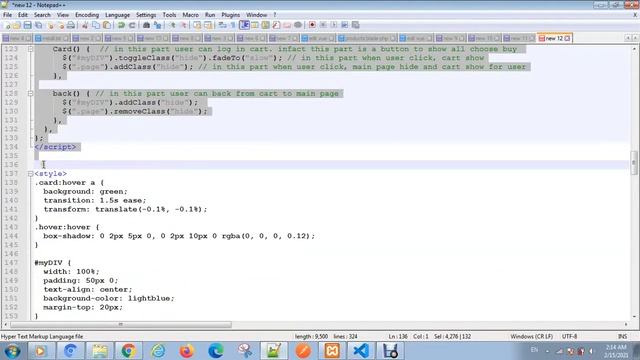This screenshot has width=640, height=360.
Task: Collapse the <style> block fold marker
Action: pyautogui.click(x=30, y=174)
